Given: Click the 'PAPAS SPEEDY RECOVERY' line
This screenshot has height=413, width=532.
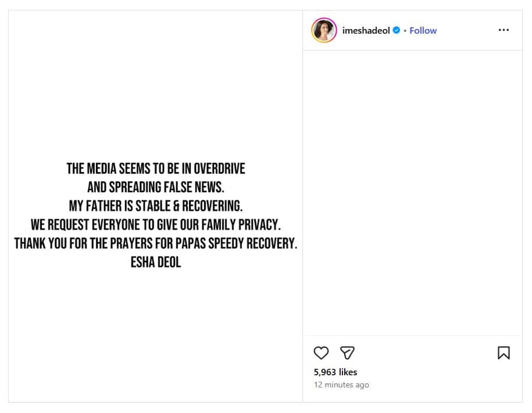Looking at the screenshot, I should [x=155, y=243].
